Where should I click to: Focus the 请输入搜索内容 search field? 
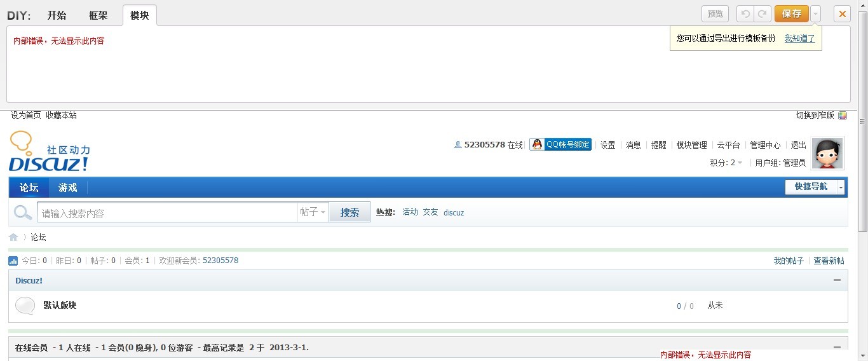[167, 212]
